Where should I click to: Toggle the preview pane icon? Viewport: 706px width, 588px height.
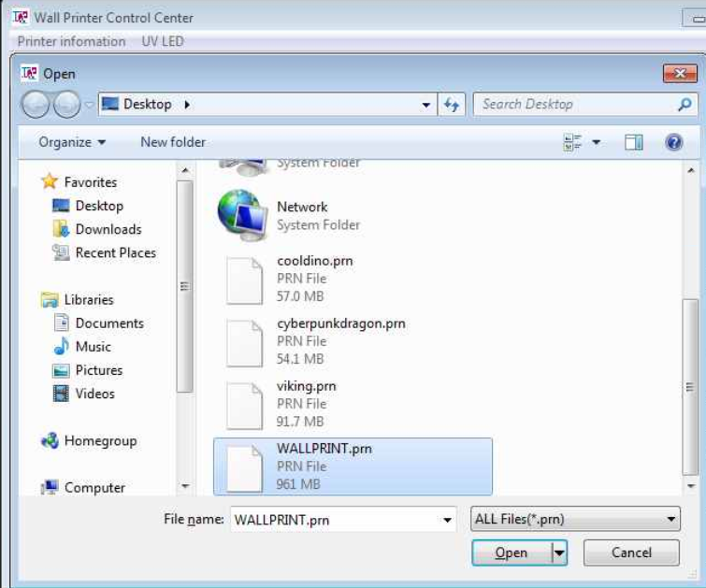[633, 143]
